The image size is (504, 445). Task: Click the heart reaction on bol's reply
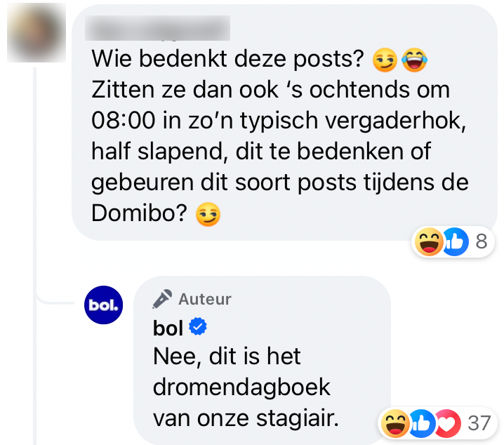point(447,423)
